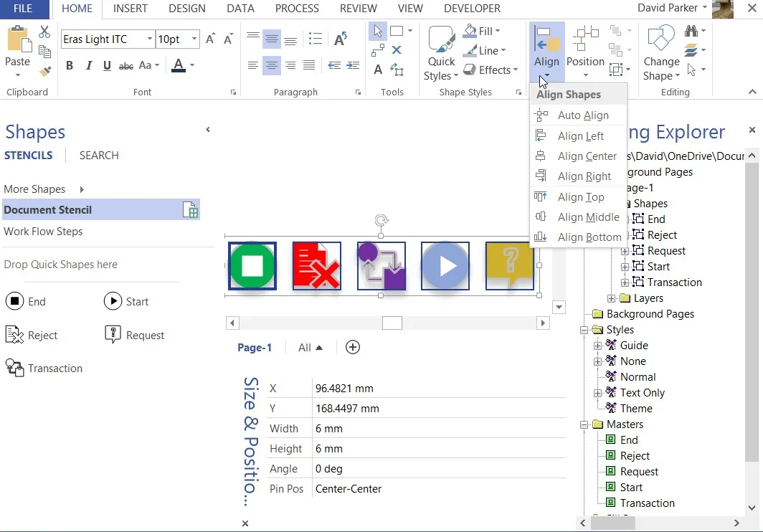
Task: Choose Align Left from menu
Action: click(x=579, y=136)
